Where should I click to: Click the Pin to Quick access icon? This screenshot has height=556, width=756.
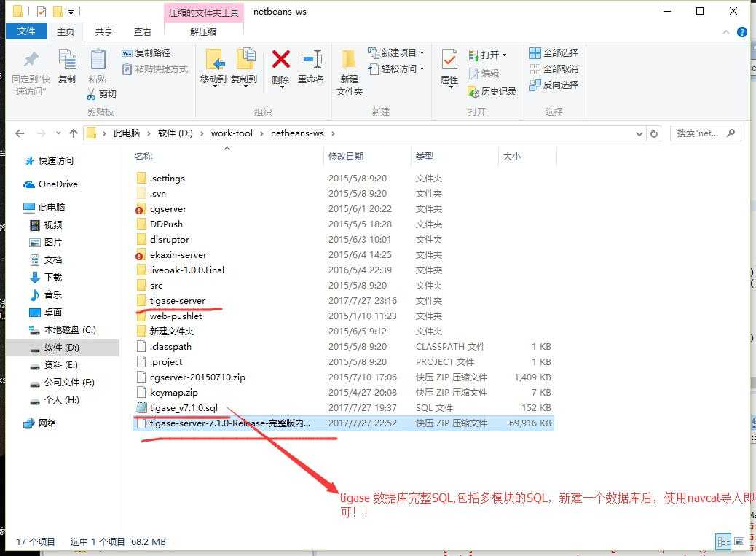click(x=31, y=60)
